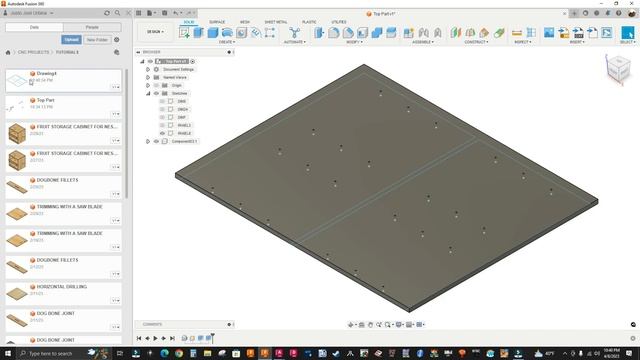Click the Undo arrow icon
Screen dimensions: 640x360
pyautogui.click(x=176, y=13)
